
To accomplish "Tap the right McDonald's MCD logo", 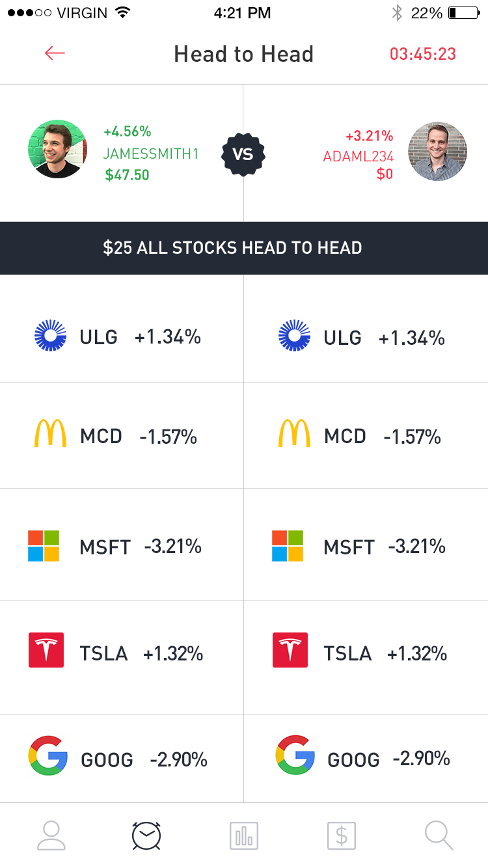I will (x=294, y=433).
